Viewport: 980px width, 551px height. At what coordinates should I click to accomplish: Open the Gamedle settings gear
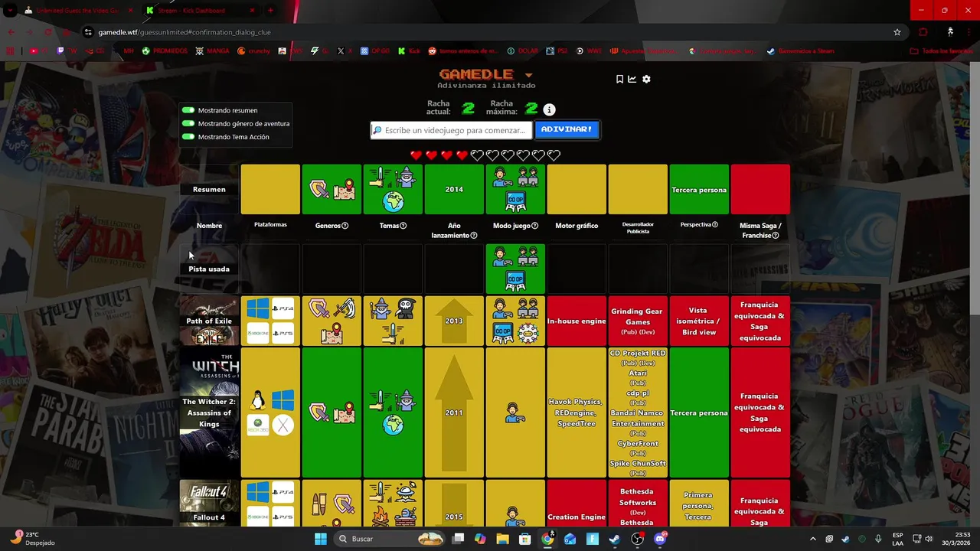tap(646, 80)
